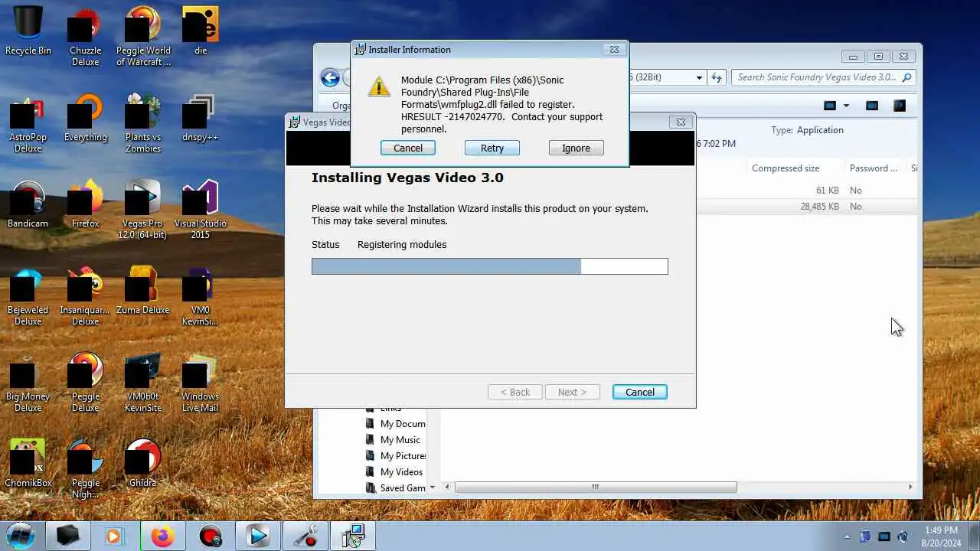The width and height of the screenshot is (980, 551).
Task: Click the installation progress bar
Action: pos(490,266)
